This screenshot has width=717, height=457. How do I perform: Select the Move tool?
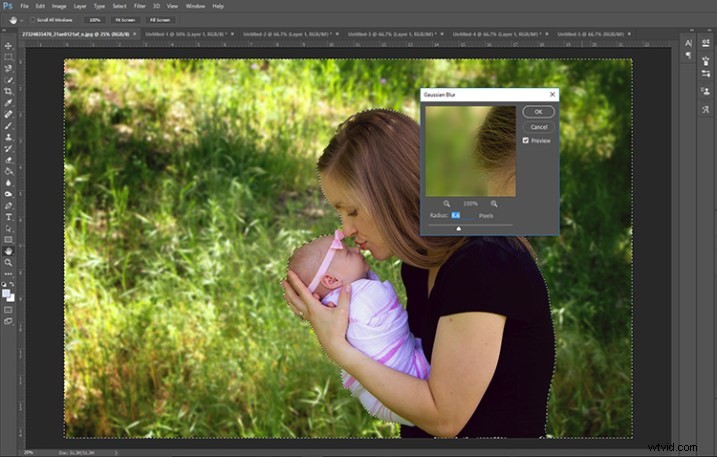click(x=8, y=46)
